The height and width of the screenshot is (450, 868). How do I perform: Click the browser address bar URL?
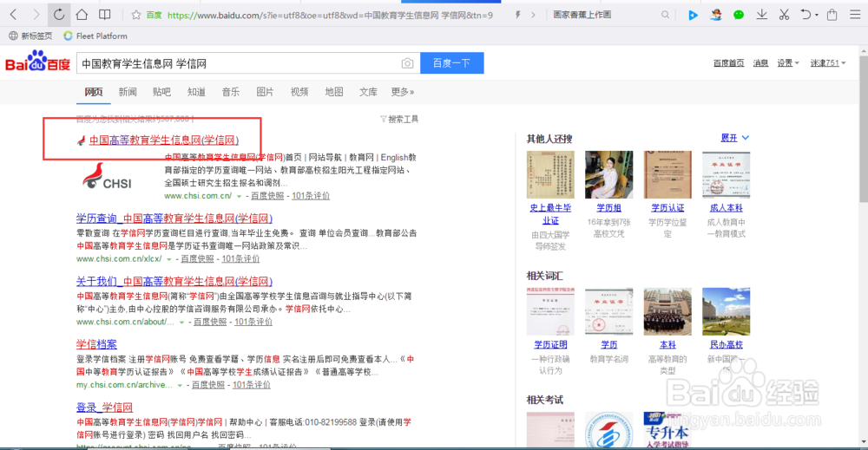(x=330, y=15)
